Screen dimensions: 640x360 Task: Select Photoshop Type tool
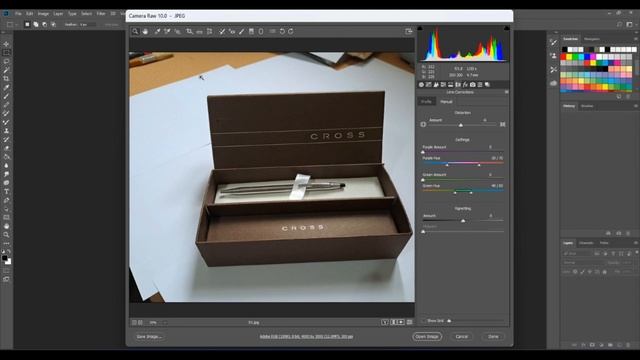coord(6,191)
